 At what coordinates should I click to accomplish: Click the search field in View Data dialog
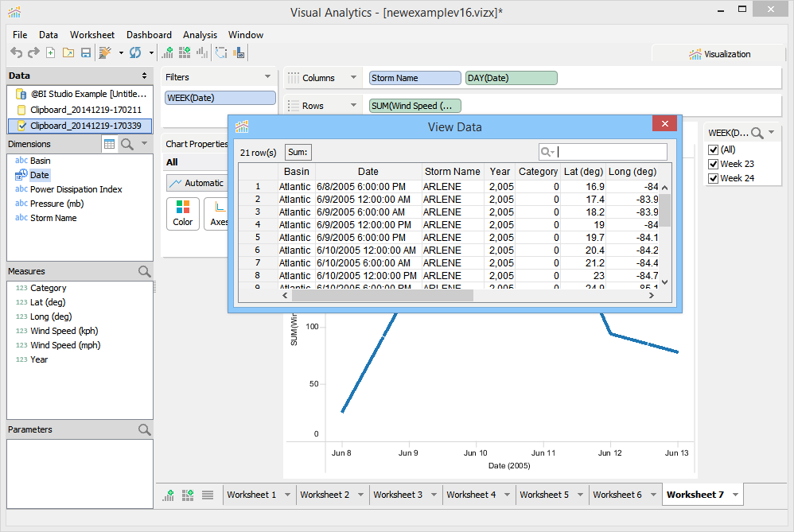tap(610, 152)
